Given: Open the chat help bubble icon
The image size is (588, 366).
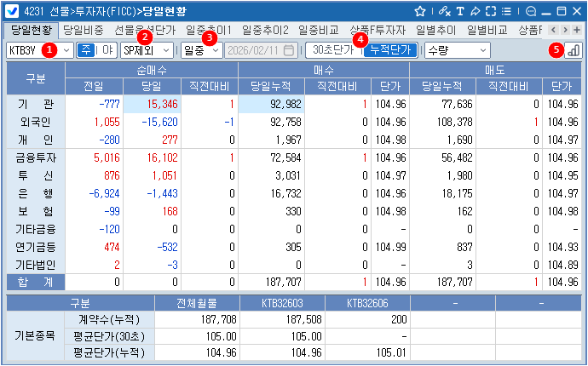Looking at the screenshot, I should [530, 11].
